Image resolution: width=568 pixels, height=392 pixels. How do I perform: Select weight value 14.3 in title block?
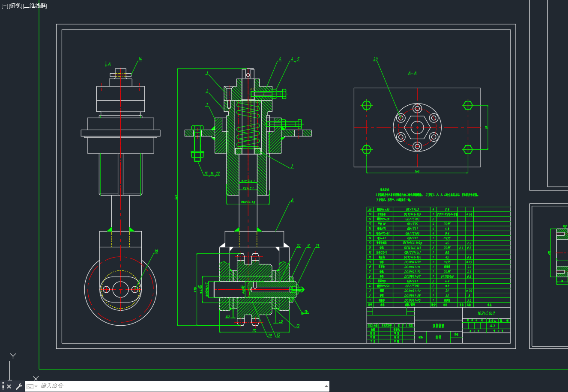[492, 326]
